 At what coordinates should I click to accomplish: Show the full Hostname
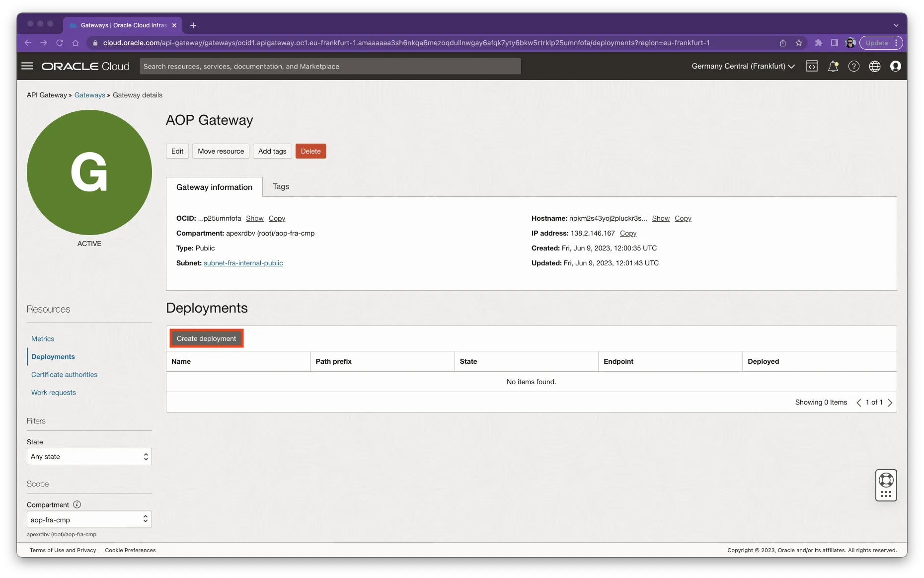click(661, 219)
